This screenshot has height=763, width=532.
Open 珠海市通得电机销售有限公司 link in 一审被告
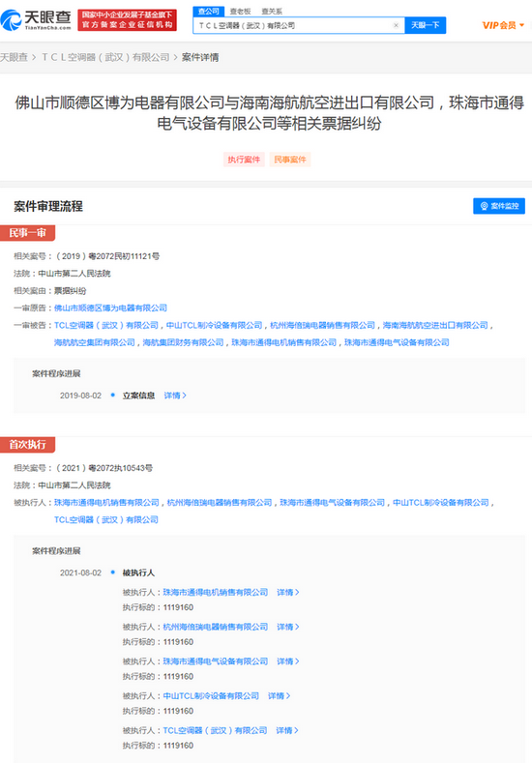pyautogui.click(x=283, y=342)
